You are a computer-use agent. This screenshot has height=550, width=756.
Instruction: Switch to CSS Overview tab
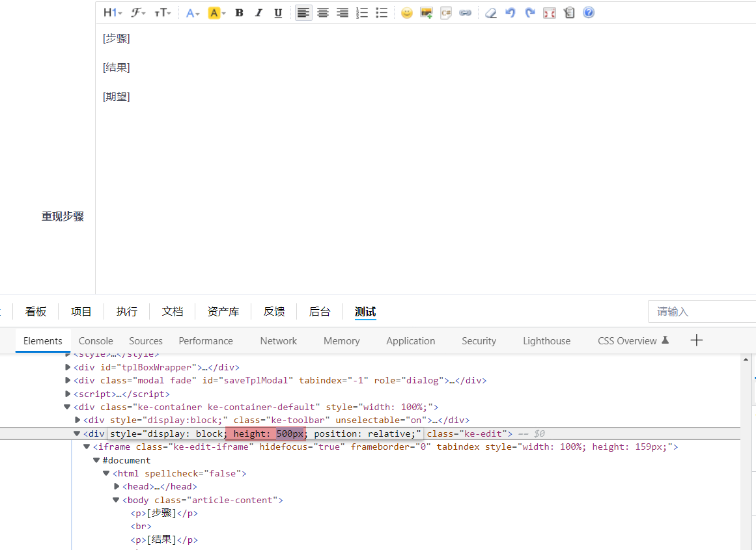pyautogui.click(x=632, y=341)
